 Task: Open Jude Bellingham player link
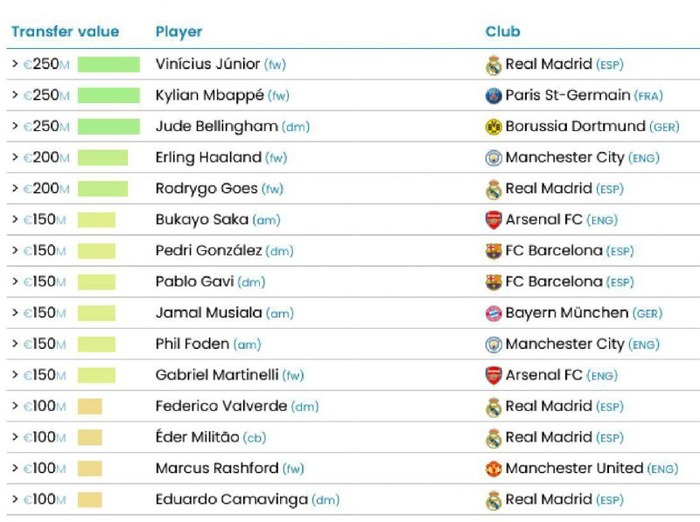tap(217, 126)
